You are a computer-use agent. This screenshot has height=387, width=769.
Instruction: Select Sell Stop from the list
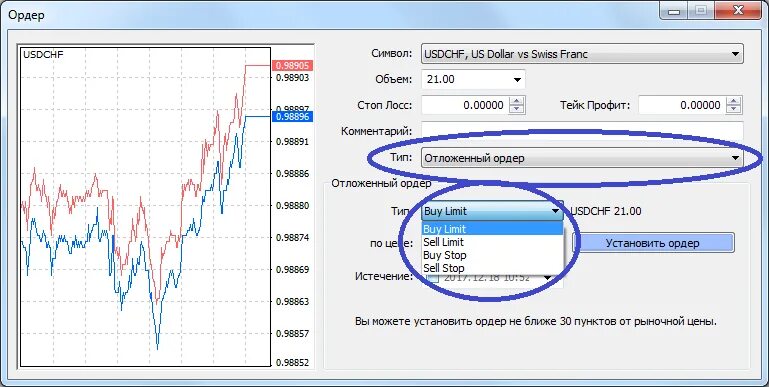(x=492, y=268)
